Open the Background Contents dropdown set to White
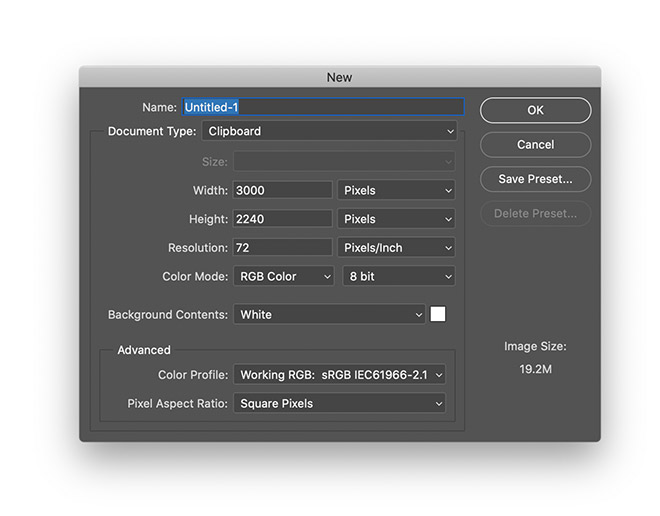The height and width of the screenshot is (516, 660). (330, 315)
